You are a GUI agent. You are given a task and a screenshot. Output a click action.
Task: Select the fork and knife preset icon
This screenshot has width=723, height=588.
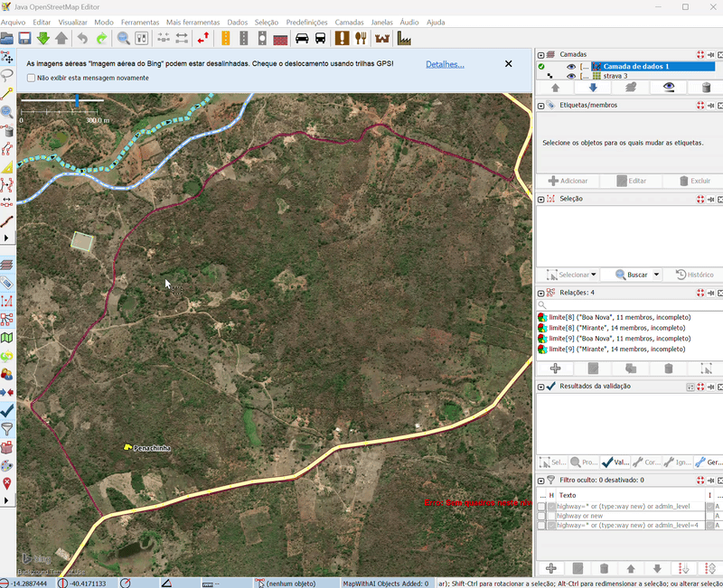pos(361,38)
